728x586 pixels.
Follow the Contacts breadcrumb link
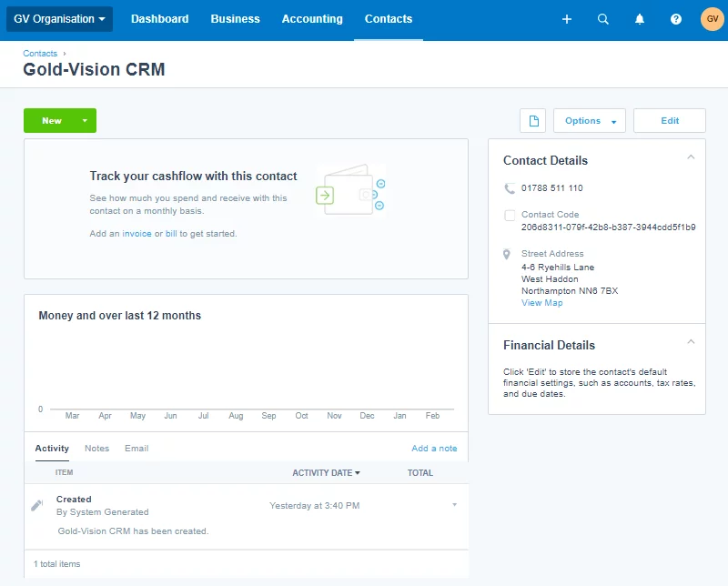pyautogui.click(x=40, y=54)
